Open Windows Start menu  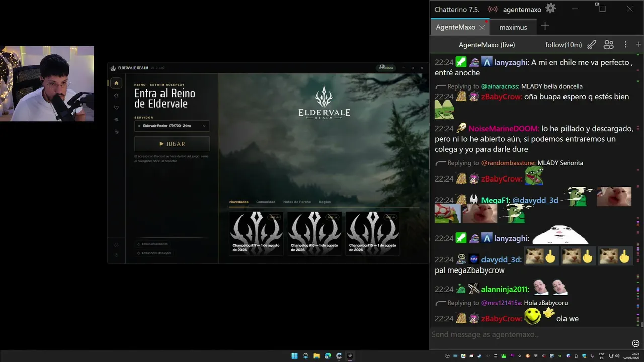point(294,356)
